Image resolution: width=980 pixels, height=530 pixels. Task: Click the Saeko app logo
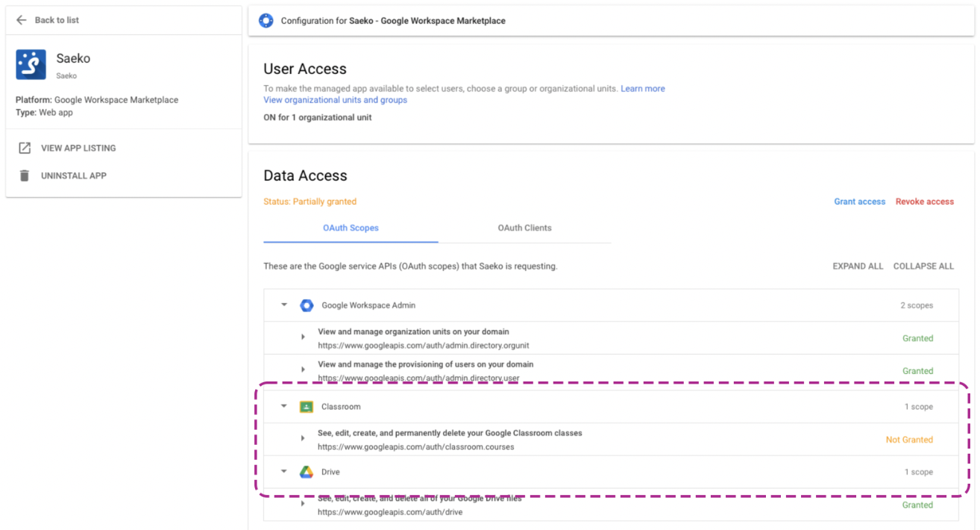31,65
